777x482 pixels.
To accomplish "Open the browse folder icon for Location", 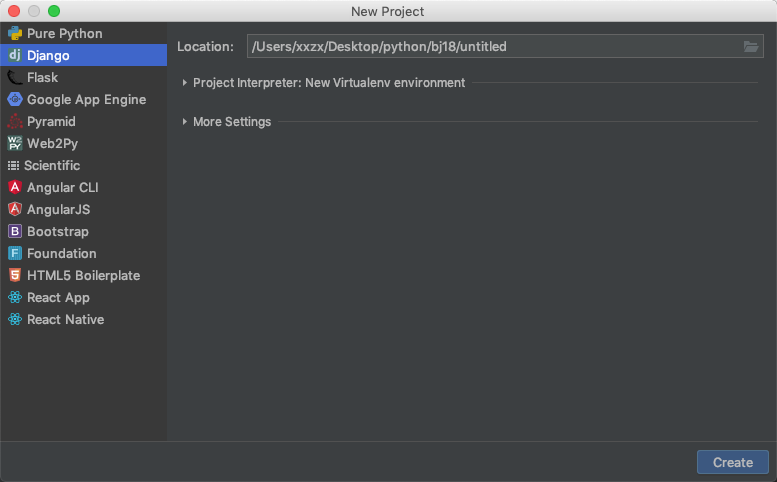I will point(751,47).
